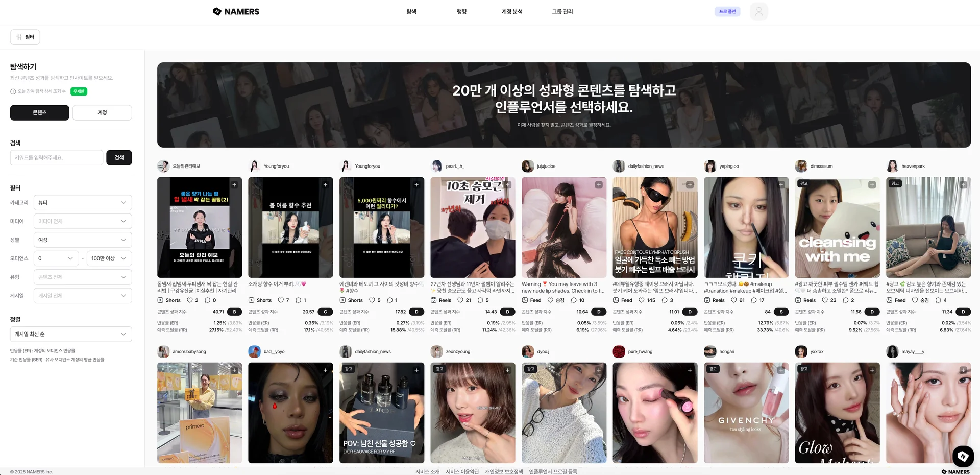Viewport: 980px width, 475px height.
Task: Click jujujucloe profile avatar
Action: click(528, 166)
